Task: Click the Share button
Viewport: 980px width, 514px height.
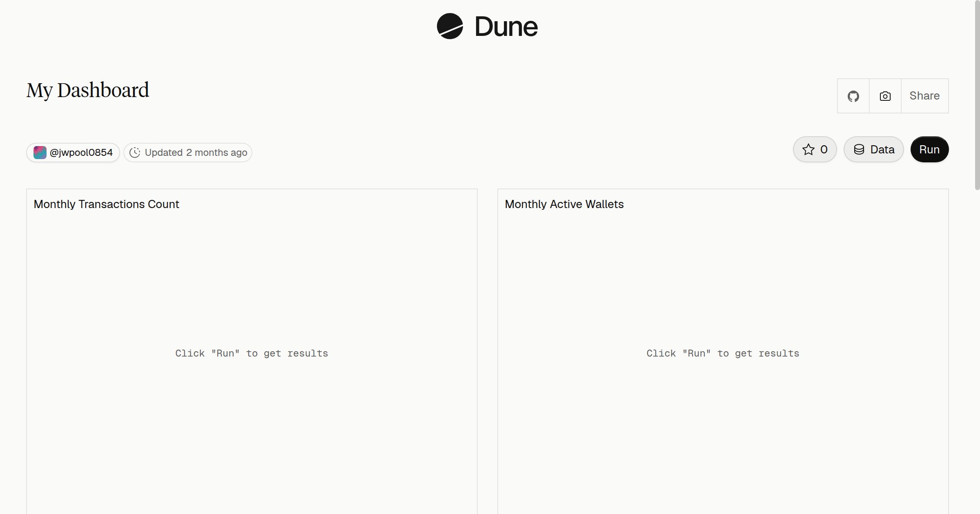Action: click(924, 96)
